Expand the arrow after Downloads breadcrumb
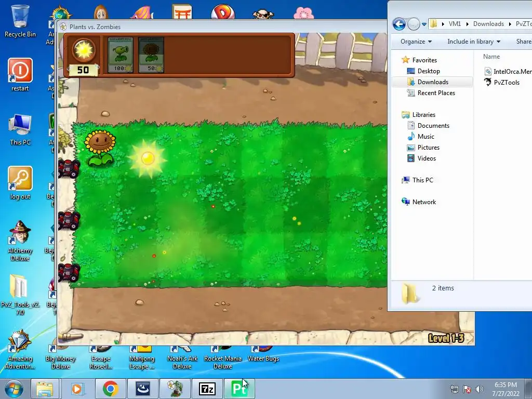Viewport: 532px width, 399px height. click(510, 24)
